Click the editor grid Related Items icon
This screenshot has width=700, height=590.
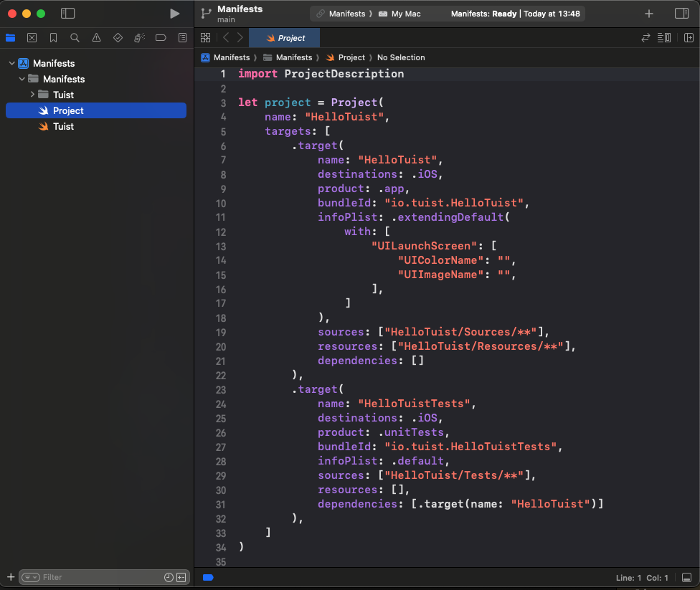pyautogui.click(x=206, y=38)
